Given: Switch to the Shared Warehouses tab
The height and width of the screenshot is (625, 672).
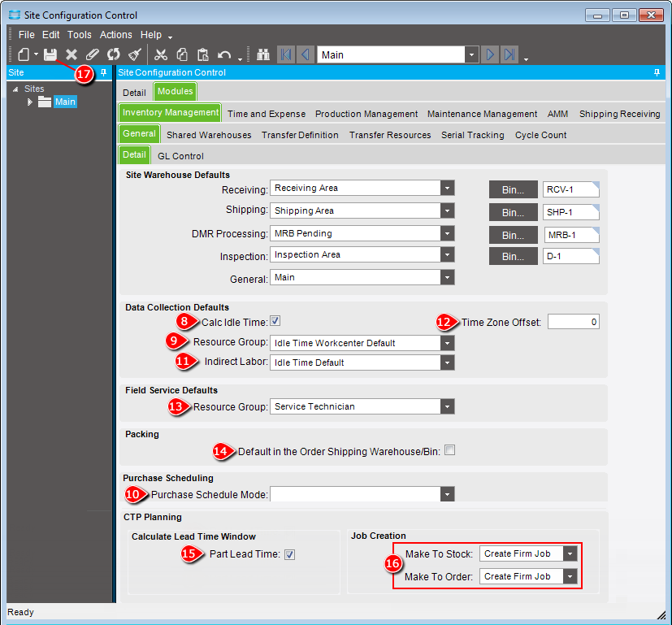Looking at the screenshot, I should point(208,135).
